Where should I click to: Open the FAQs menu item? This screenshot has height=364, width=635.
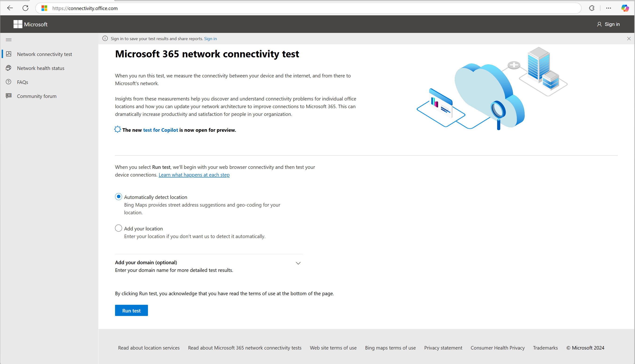tap(22, 82)
